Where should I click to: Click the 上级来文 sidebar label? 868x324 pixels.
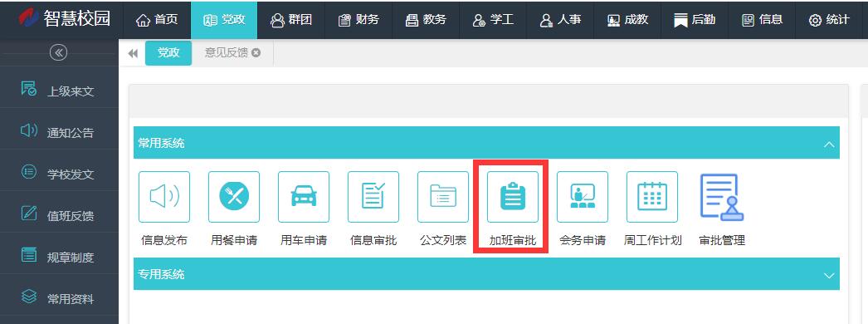pyautogui.click(x=71, y=91)
